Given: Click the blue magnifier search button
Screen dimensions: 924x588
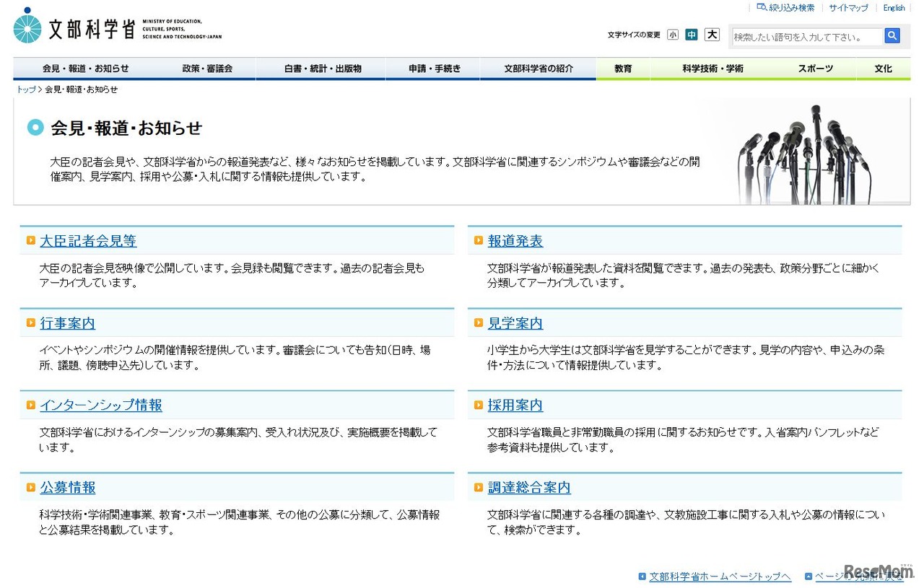Looking at the screenshot, I should tap(892, 35).
